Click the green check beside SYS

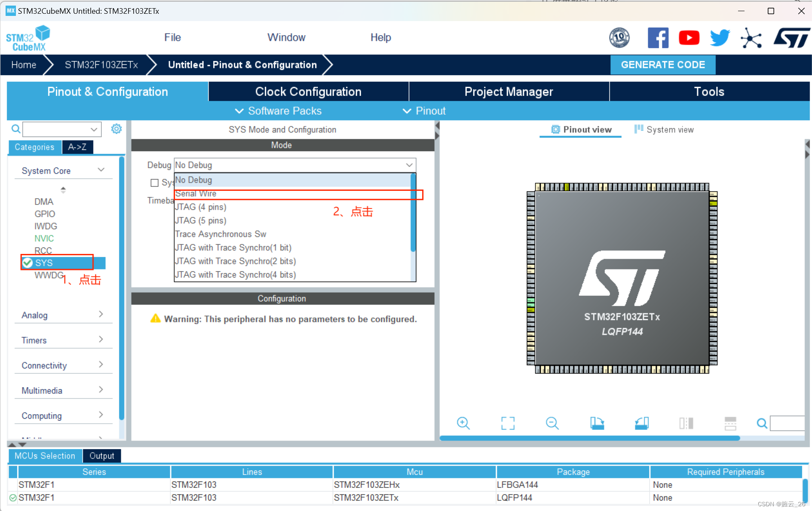28,263
